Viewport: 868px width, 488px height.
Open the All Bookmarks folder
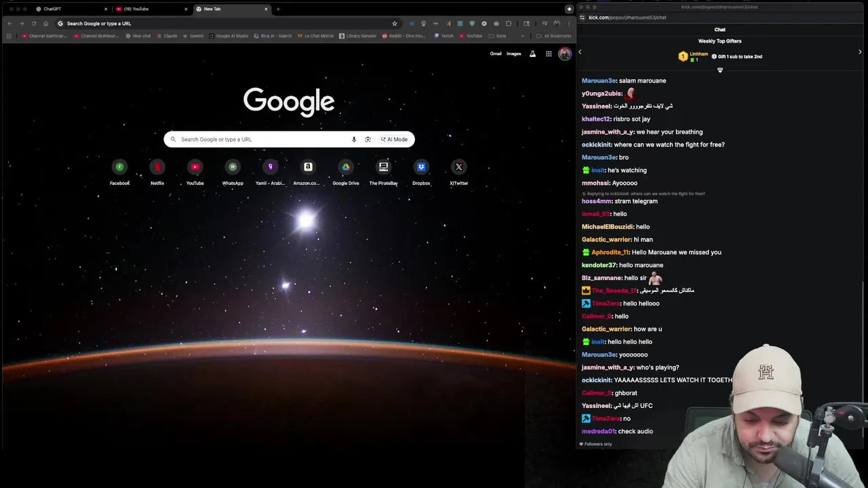click(554, 36)
